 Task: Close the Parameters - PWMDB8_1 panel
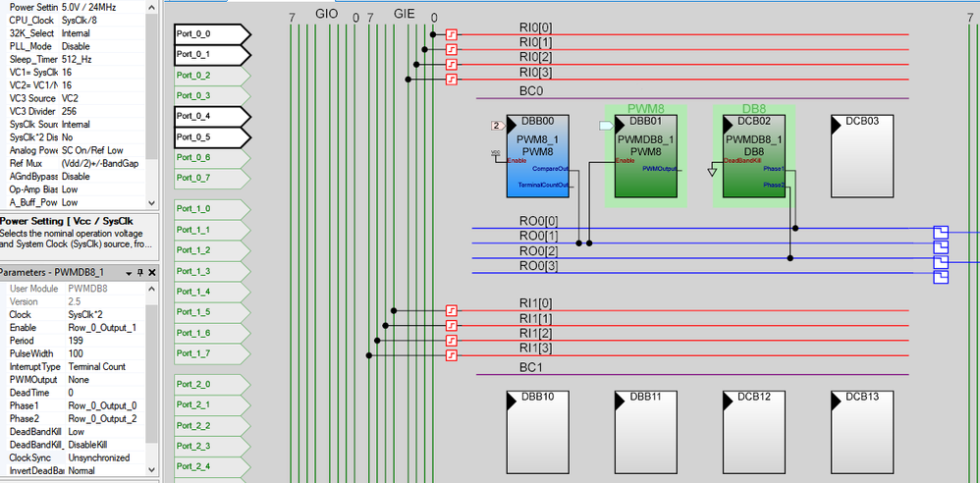coord(152,273)
